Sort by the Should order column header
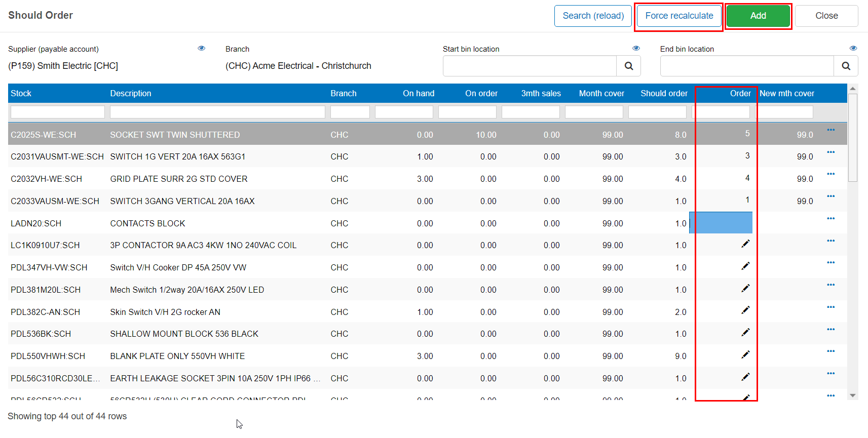This screenshot has height=438, width=868. pyautogui.click(x=664, y=93)
